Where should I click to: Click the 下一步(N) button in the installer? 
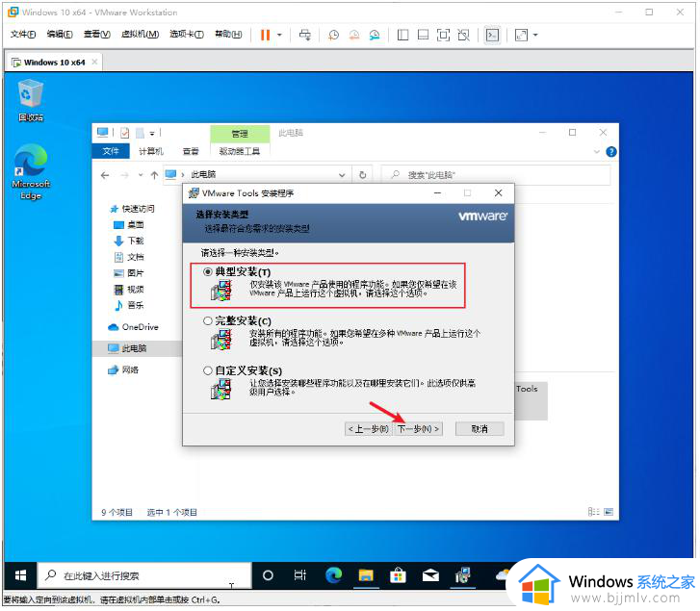coord(418,429)
